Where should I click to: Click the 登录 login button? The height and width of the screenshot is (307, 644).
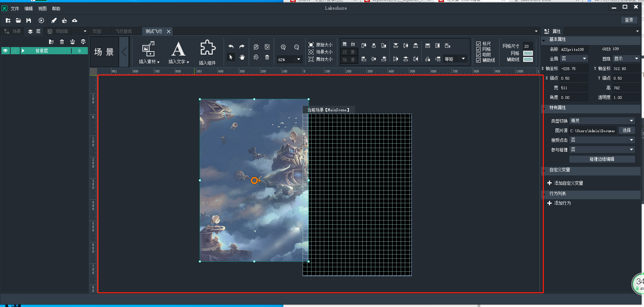(x=629, y=20)
